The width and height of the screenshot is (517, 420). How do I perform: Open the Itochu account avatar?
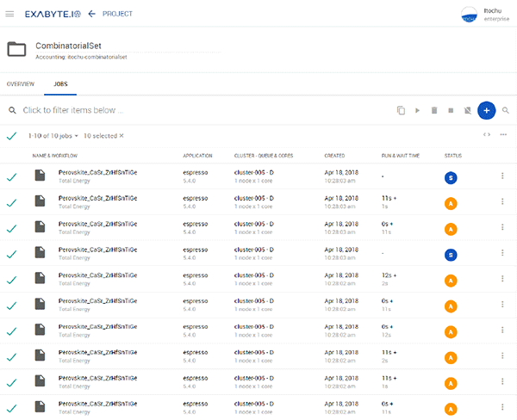(470, 15)
